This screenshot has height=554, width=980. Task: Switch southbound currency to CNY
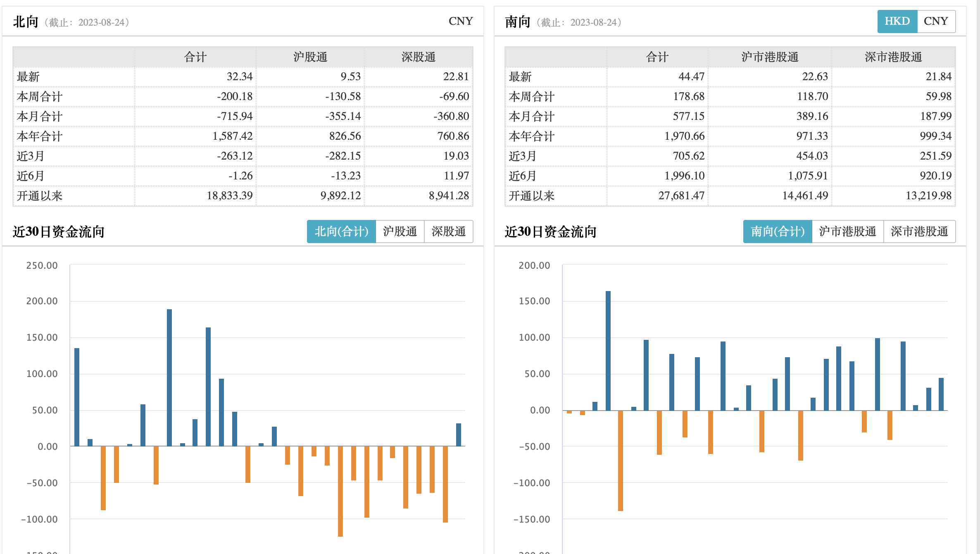(936, 21)
